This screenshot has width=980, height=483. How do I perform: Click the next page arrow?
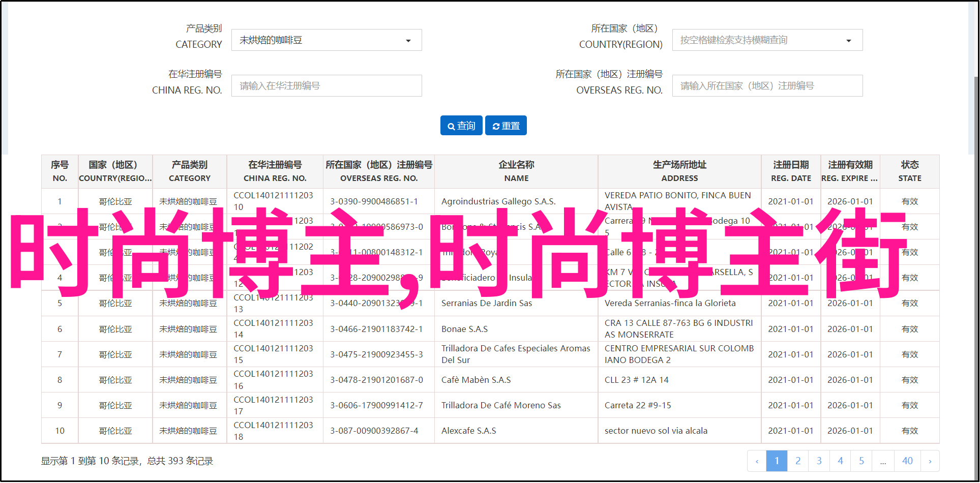[x=930, y=461]
